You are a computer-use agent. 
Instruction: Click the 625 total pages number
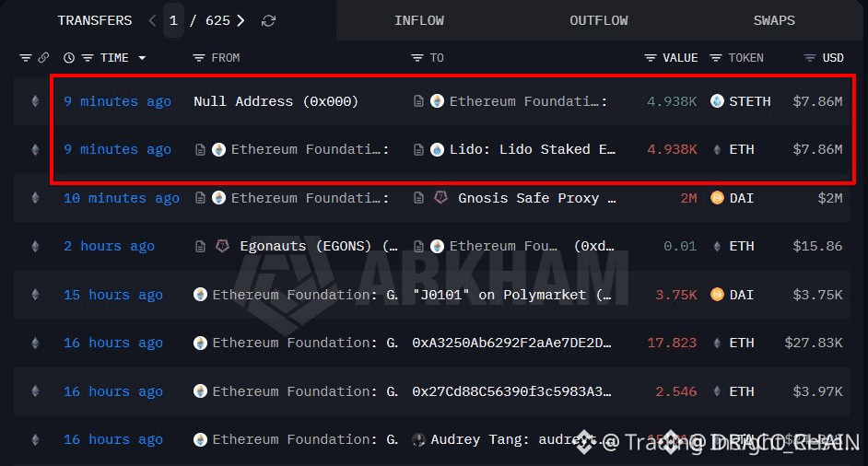pyautogui.click(x=217, y=20)
